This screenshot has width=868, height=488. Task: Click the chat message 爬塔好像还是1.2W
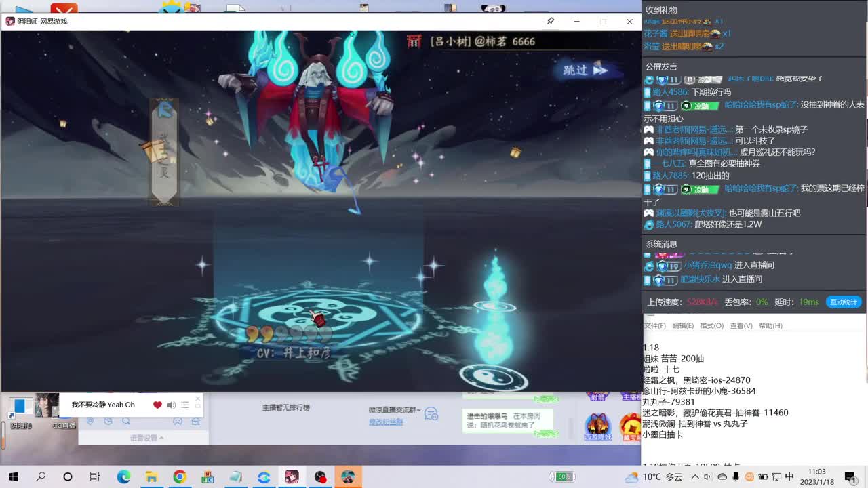(x=727, y=224)
